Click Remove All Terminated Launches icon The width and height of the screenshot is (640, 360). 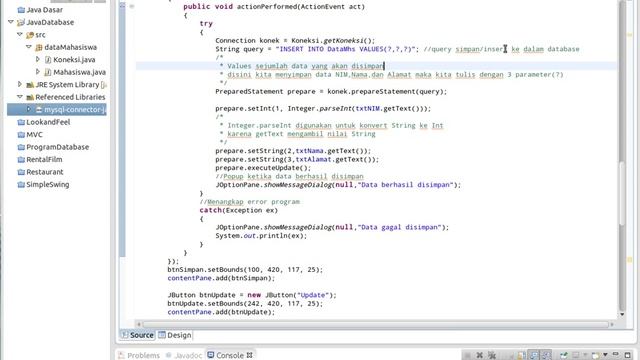tap(492, 356)
